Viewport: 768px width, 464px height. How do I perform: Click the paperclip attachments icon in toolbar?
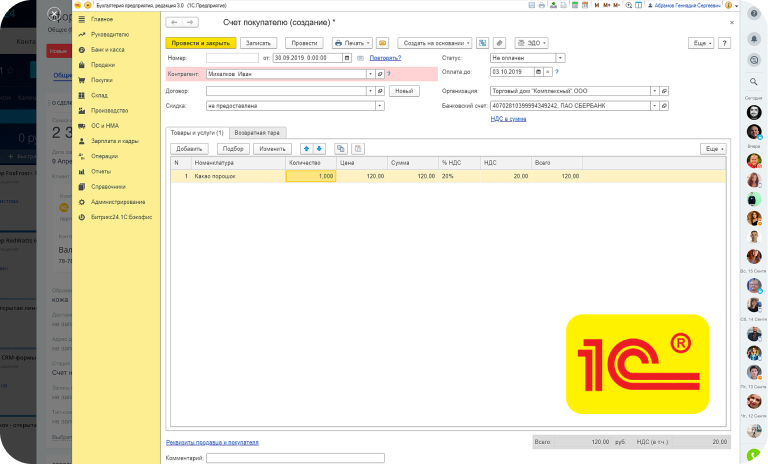[500, 43]
